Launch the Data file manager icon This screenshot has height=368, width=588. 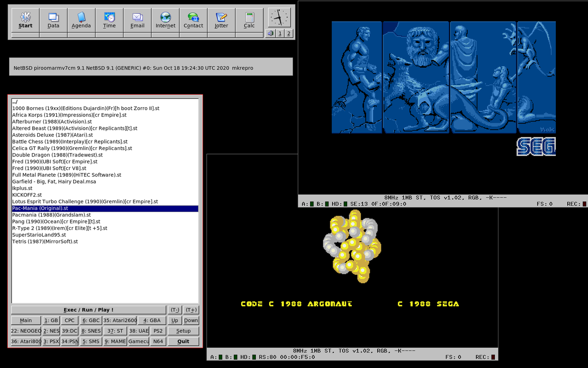pyautogui.click(x=53, y=20)
